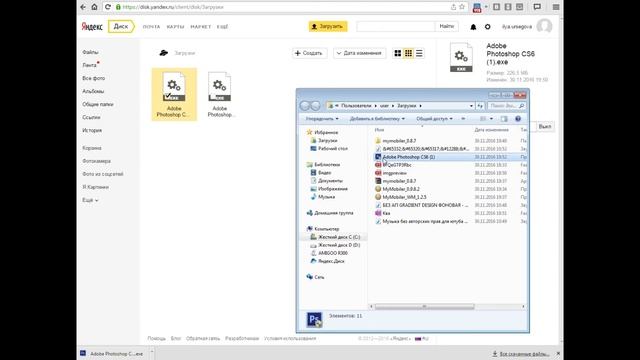Open КАРТЫ in Yandex header
The image size is (640, 360).
pos(175,27)
